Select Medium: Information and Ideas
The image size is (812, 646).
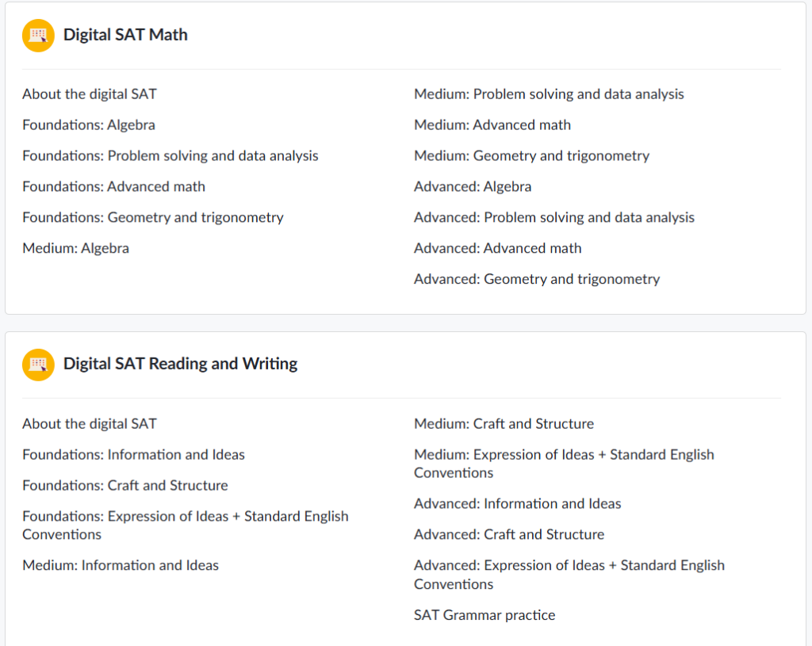tap(121, 565)
